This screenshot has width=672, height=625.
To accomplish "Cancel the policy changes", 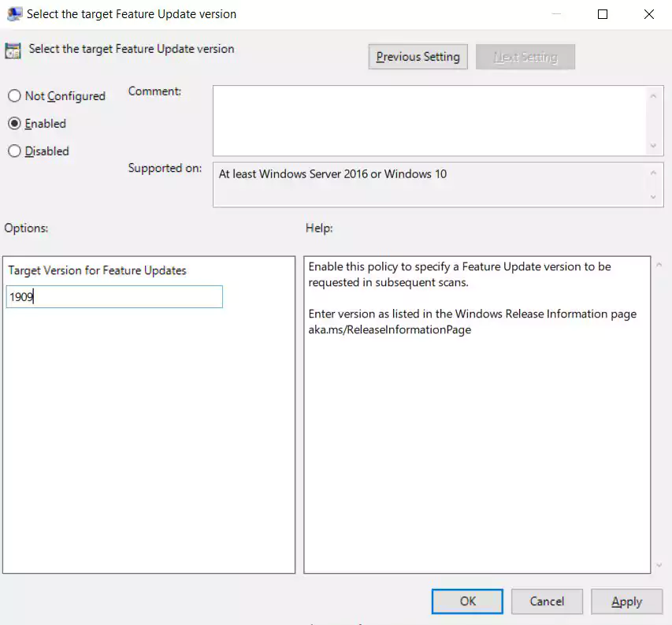I will pos(547,601).
